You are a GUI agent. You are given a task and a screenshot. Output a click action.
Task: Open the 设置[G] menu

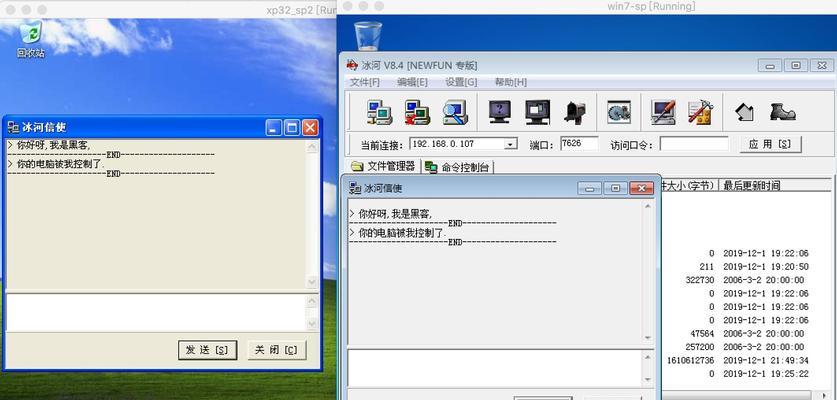(461, 82)
